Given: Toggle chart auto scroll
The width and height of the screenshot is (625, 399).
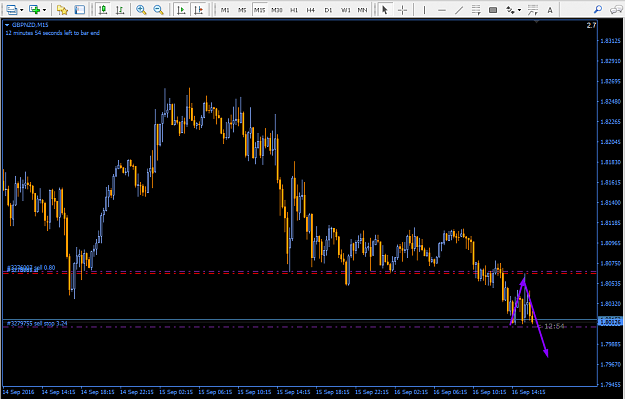Looking at the screenshot, I should 181,10.
